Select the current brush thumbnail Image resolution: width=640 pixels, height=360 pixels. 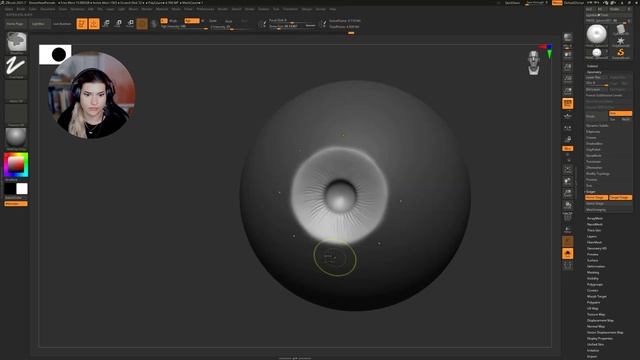click(x=16, y=42)
